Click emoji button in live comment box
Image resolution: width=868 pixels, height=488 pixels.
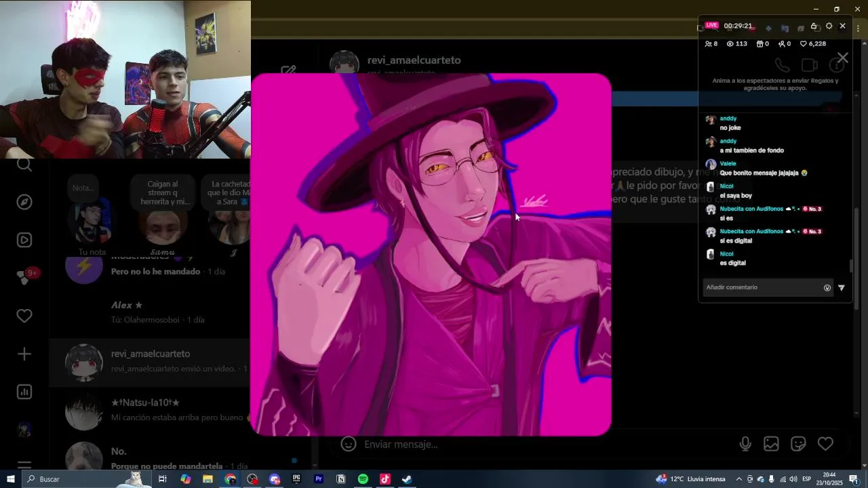tap(827, 287)
